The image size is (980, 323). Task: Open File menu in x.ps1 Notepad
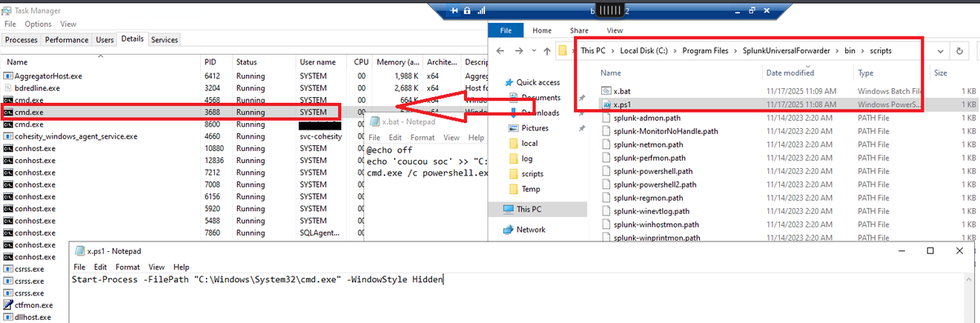(80, 267)
